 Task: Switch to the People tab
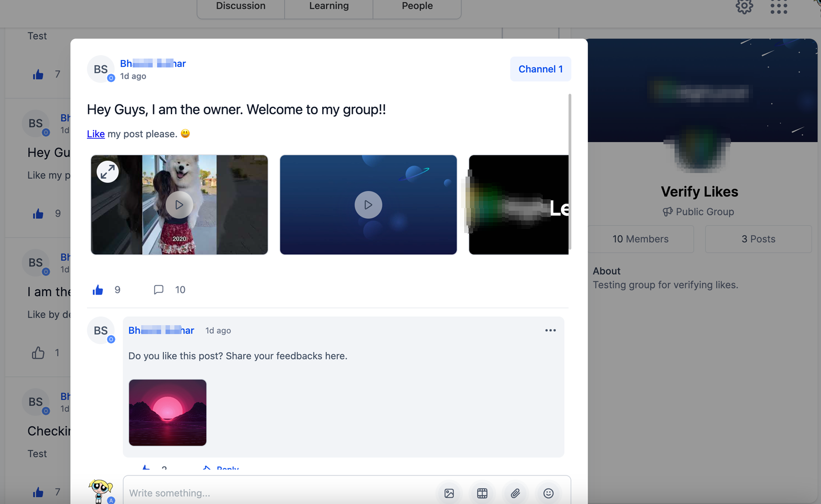tap(417, 6)
